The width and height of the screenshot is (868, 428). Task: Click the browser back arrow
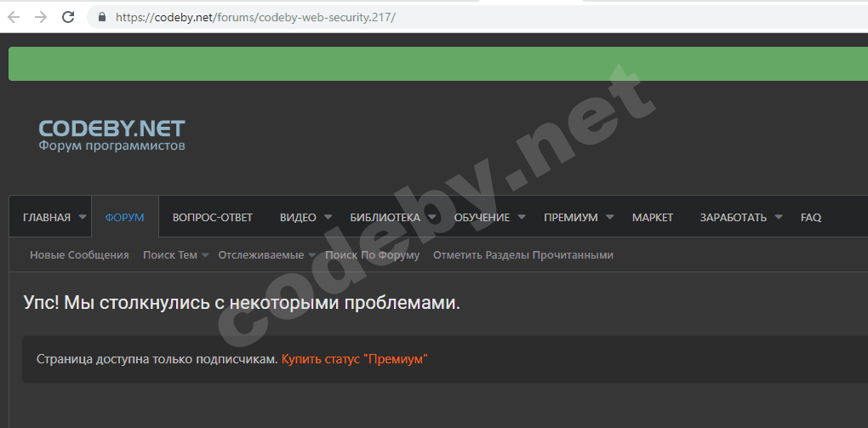coord(14,17)
